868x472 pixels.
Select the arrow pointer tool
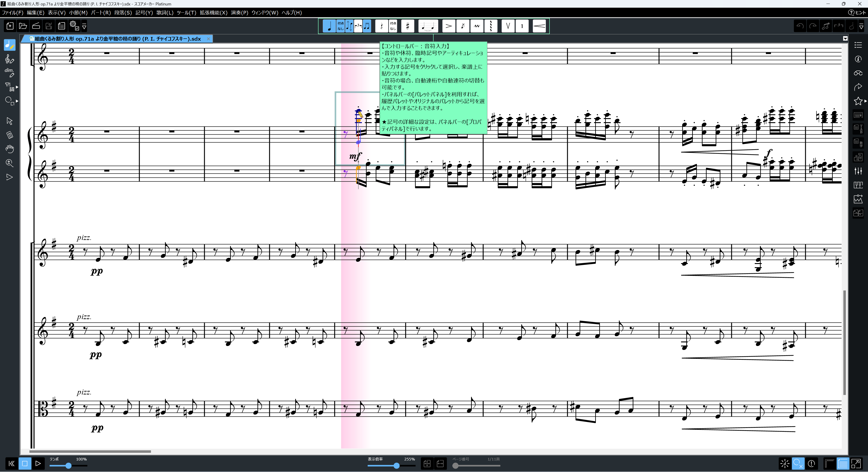tap(9, 121)
